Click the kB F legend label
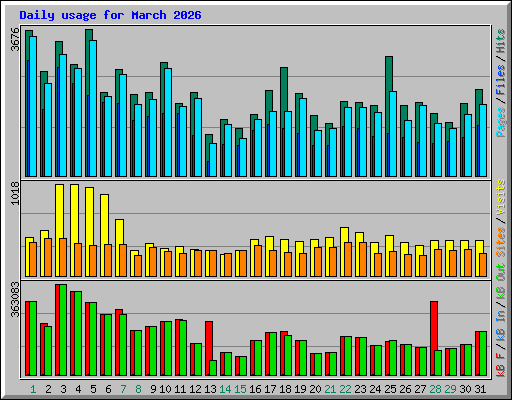Image resolution: width=512 pixels, height=400 pixels. [501, 365]
